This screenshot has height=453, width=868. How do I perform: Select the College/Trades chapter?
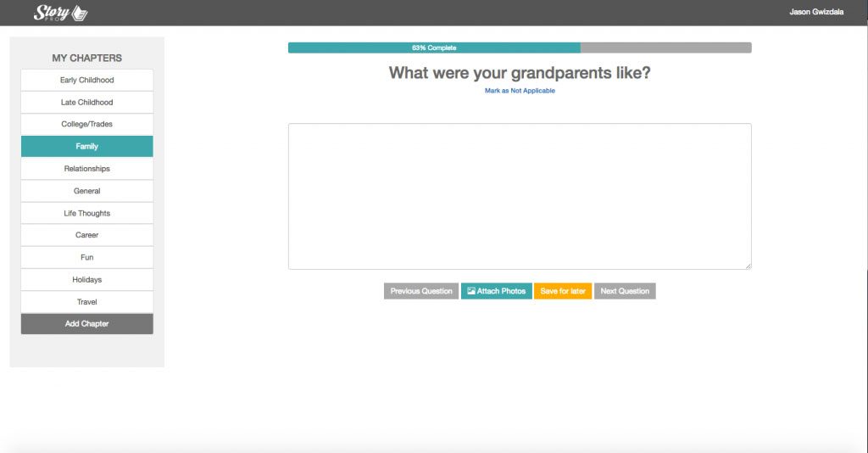[87, 124]
